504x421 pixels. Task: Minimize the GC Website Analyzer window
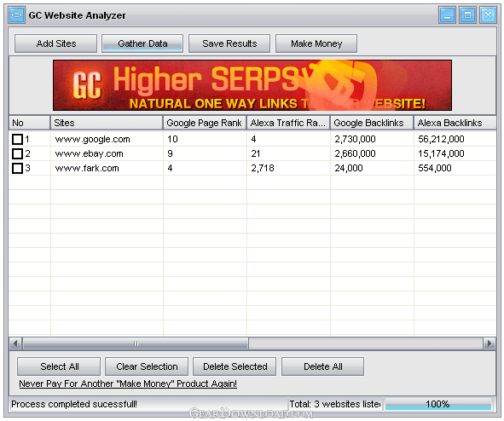[x=447, y=15]
